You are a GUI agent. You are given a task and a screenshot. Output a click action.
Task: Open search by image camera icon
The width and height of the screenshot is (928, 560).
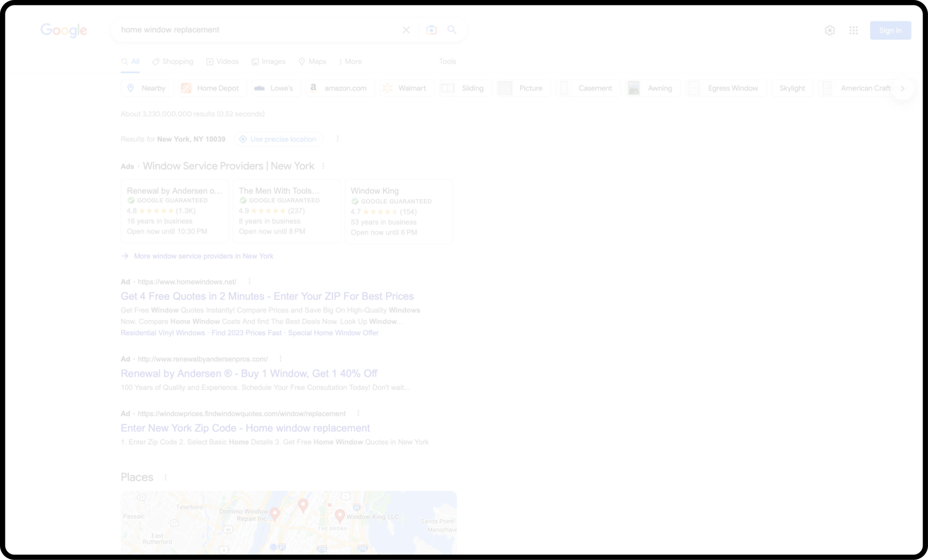[431, 30]
